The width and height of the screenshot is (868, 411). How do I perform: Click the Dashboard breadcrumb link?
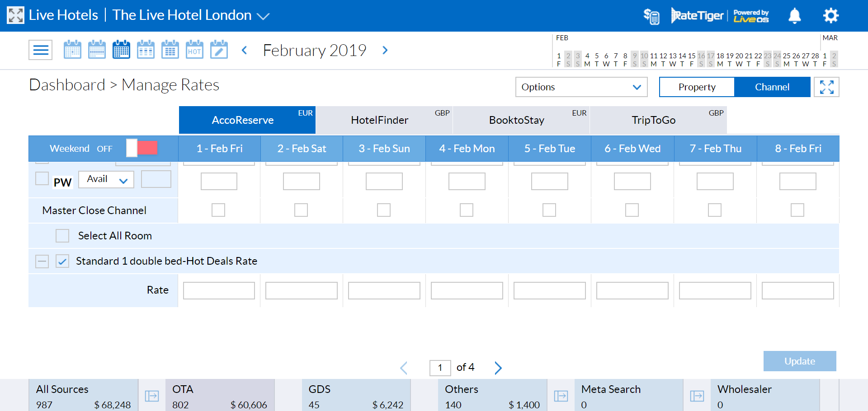tap(67, 85)
